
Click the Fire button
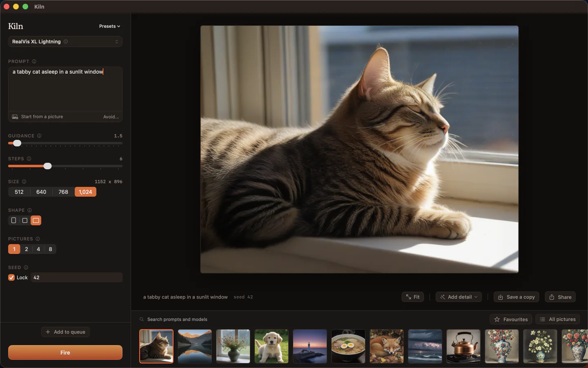pyautogui.click(x=65, y=352)
